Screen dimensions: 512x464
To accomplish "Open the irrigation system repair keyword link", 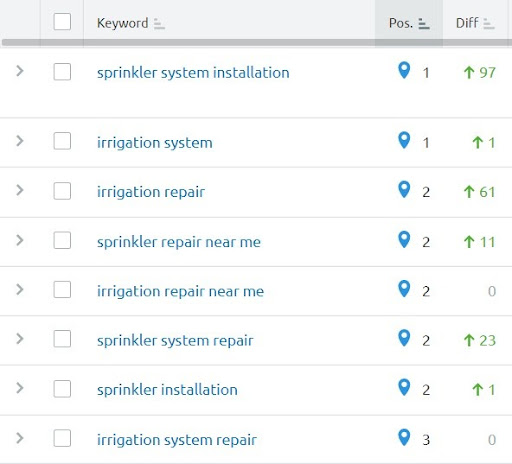I will pyautogui.click(x=177, y=440).
